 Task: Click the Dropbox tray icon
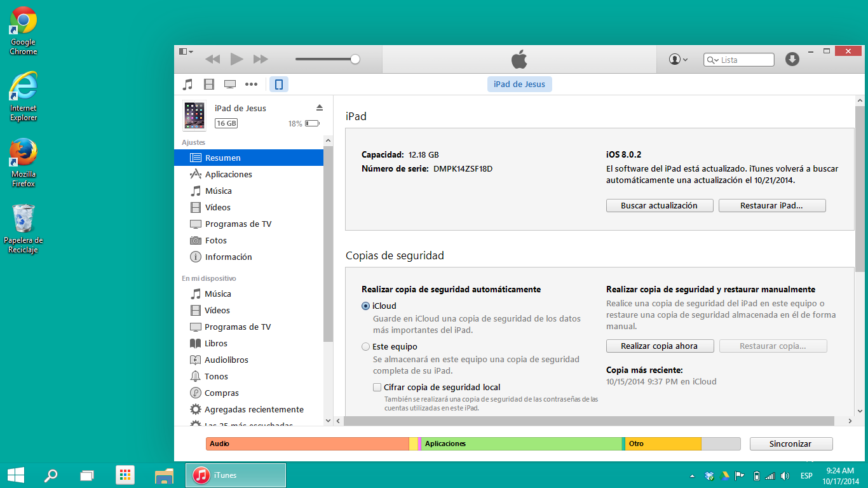click(x=709, y=475)
